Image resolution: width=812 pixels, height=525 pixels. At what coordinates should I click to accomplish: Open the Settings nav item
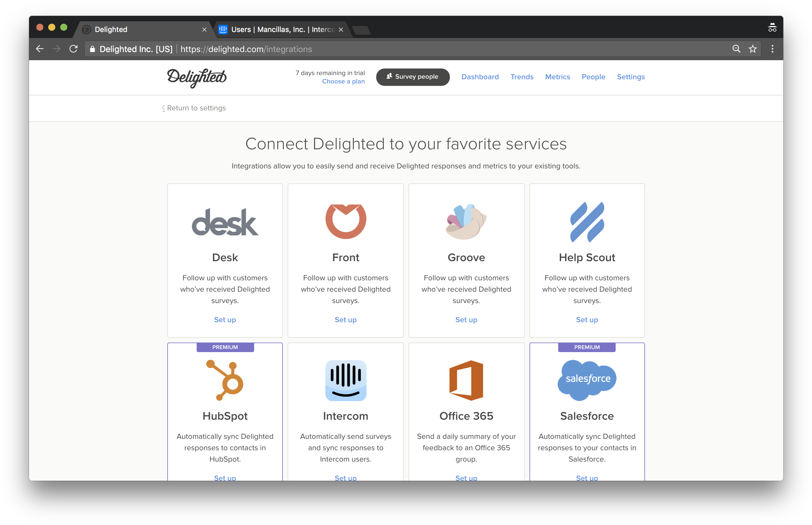click(x=631, y=77)
